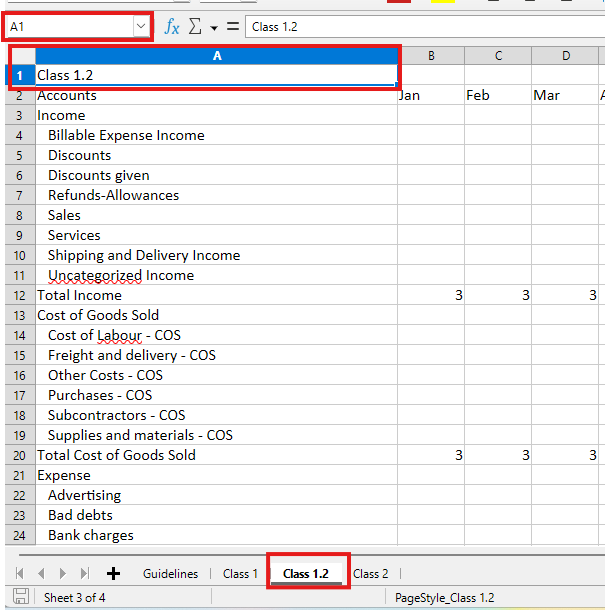The image size is (605, 610).
Task: Open the Class 2 sheet tab
Action: click(x=370, y=573)
